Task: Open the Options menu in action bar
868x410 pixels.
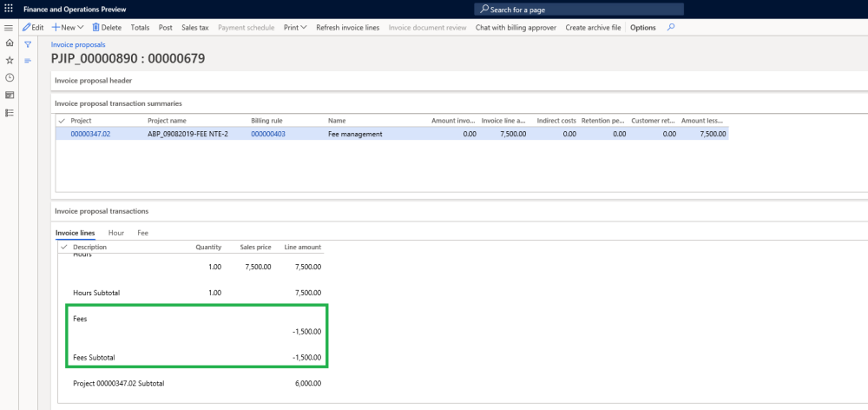Action: [642, 27]
